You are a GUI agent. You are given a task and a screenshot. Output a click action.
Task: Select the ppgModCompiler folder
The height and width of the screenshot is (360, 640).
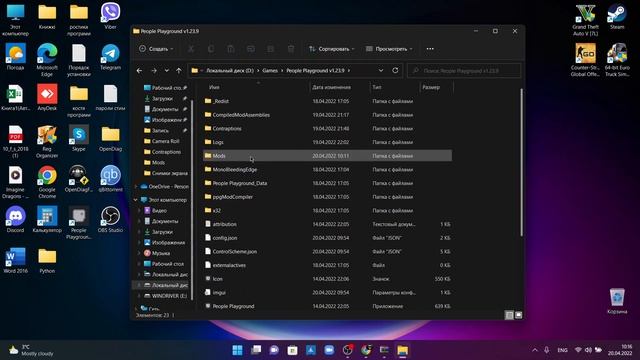coord(327,197)
